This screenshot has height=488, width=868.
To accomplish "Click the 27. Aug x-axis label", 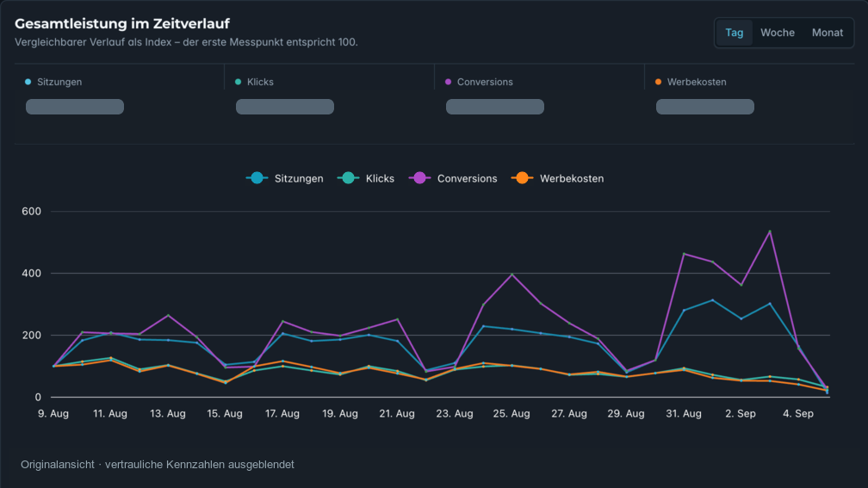I will pyautogui.click(x=569, y=413).
